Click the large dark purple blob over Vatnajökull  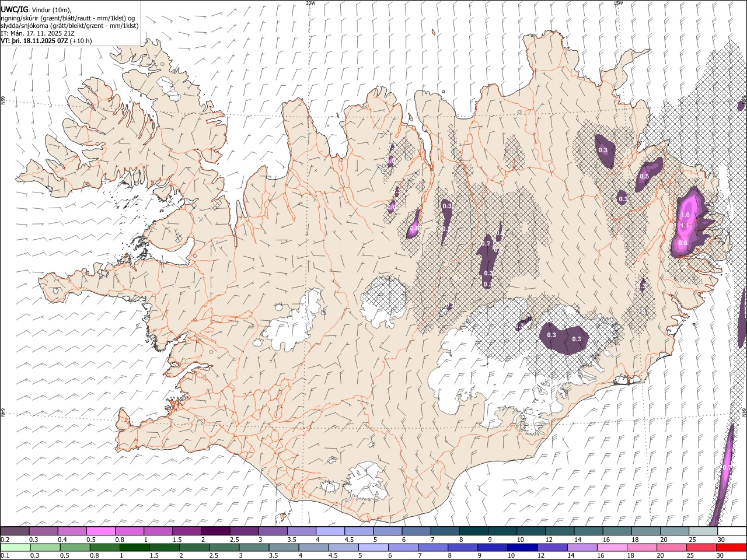point(563,338)
